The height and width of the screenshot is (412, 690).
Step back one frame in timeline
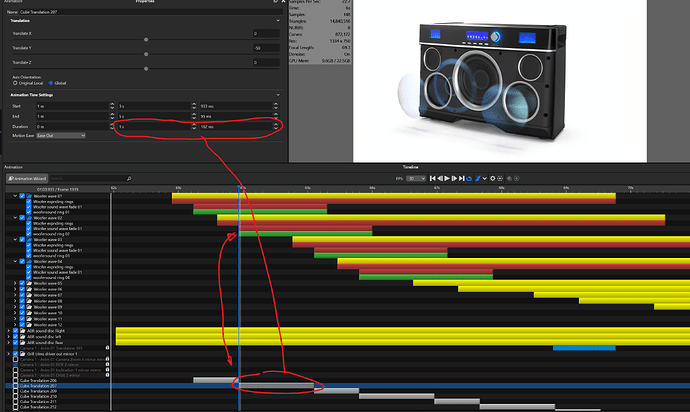(x=440, y=178)
